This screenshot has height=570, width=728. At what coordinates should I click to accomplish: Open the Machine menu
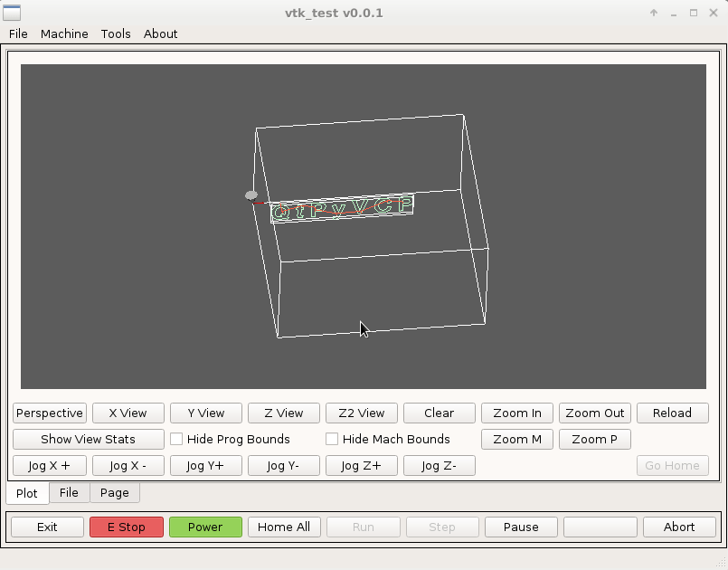click(x=64, y=33)
